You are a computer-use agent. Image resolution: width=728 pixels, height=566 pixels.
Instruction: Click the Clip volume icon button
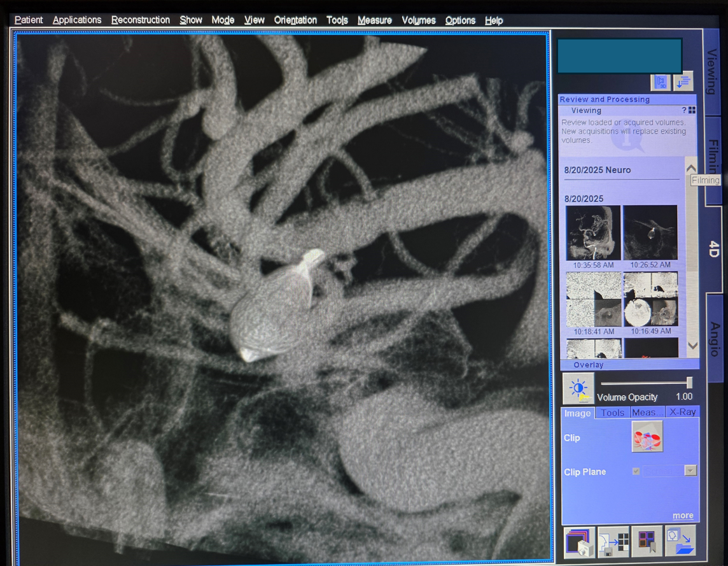[x=647, y=437]
